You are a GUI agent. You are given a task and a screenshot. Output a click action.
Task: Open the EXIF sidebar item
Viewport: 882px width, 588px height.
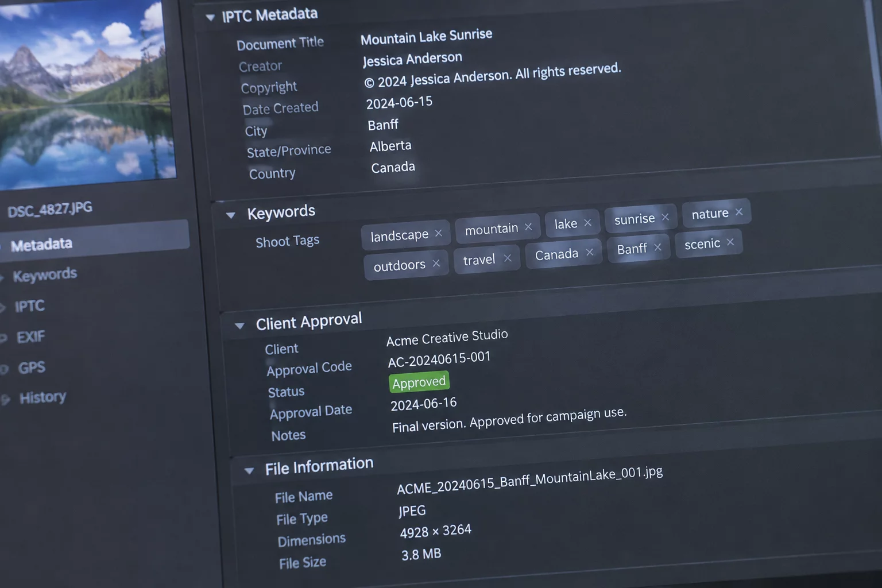(30, 337)
